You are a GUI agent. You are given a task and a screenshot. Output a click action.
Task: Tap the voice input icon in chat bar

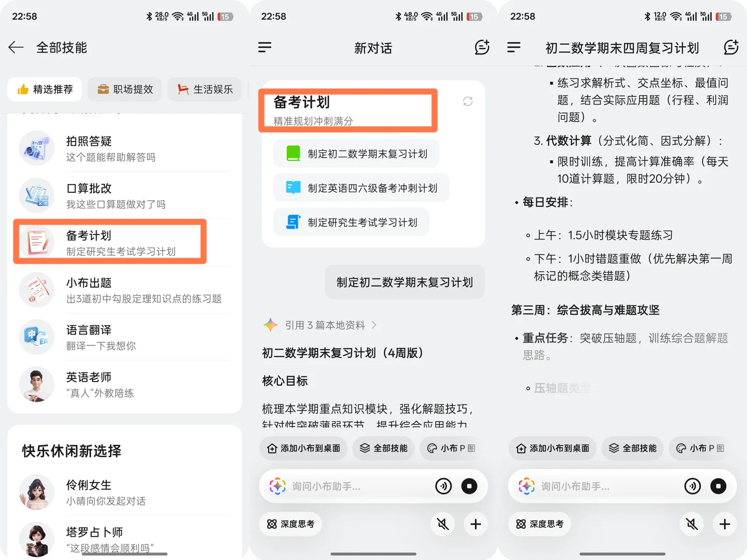[444, 486]
